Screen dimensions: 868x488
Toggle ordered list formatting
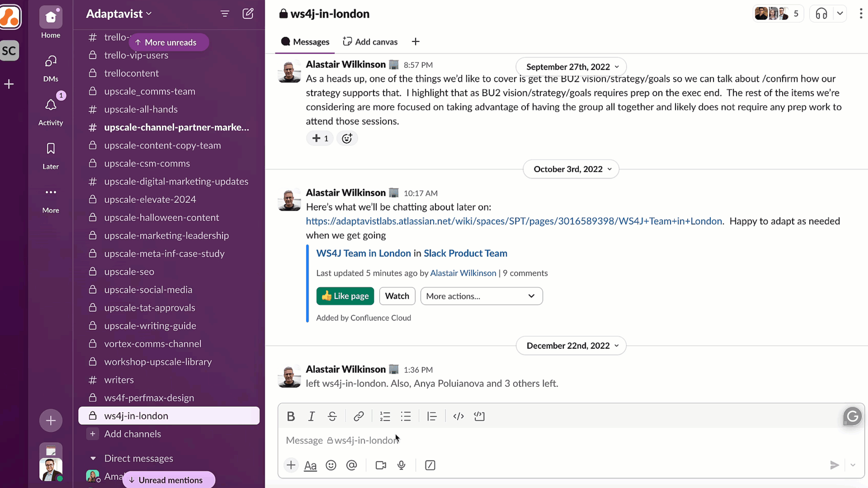(386, 417)
